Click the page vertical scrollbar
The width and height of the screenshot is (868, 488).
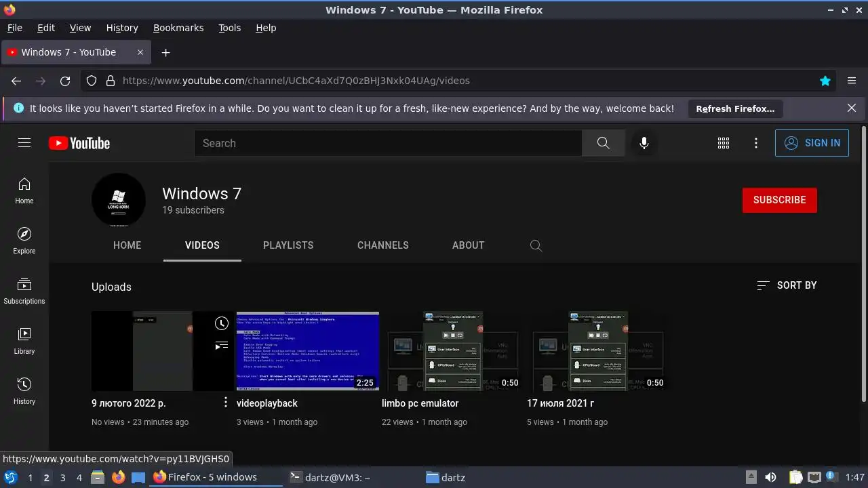click(864, 264)
